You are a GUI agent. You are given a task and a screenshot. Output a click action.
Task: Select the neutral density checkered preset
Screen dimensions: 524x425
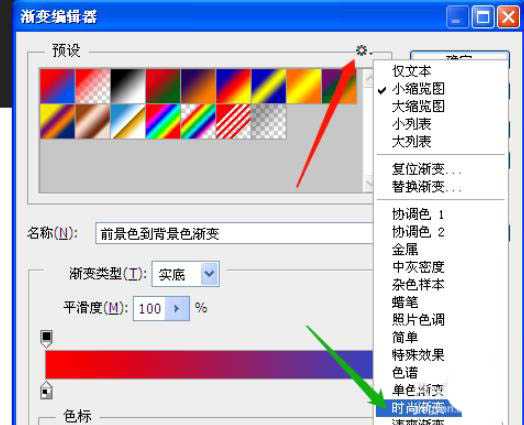tap(269, 121)
